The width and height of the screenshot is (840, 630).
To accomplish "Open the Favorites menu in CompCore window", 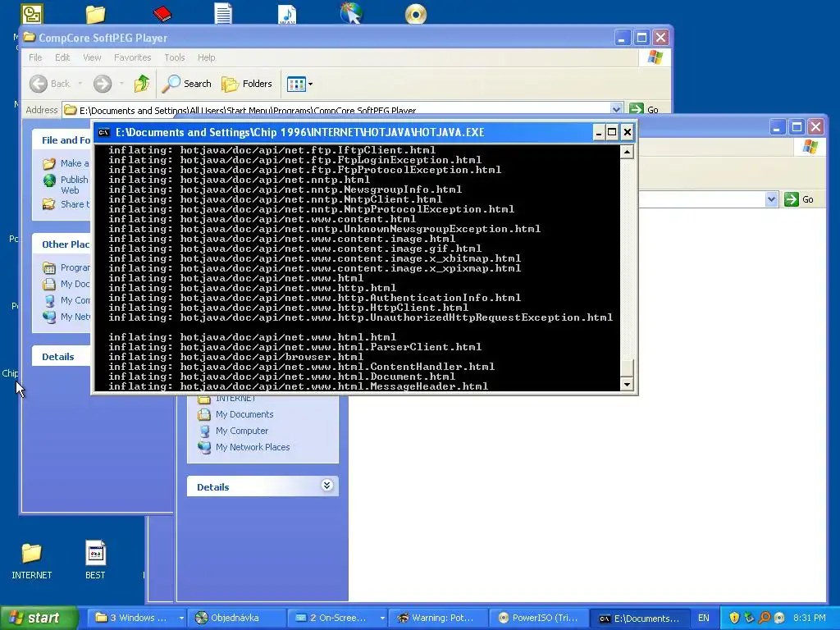I will tap(132, 57).
